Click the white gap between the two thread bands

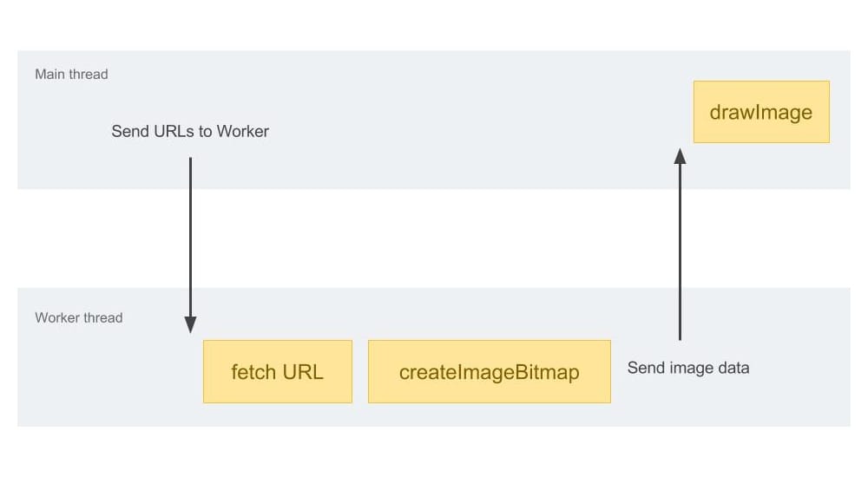tap(434, 238)
